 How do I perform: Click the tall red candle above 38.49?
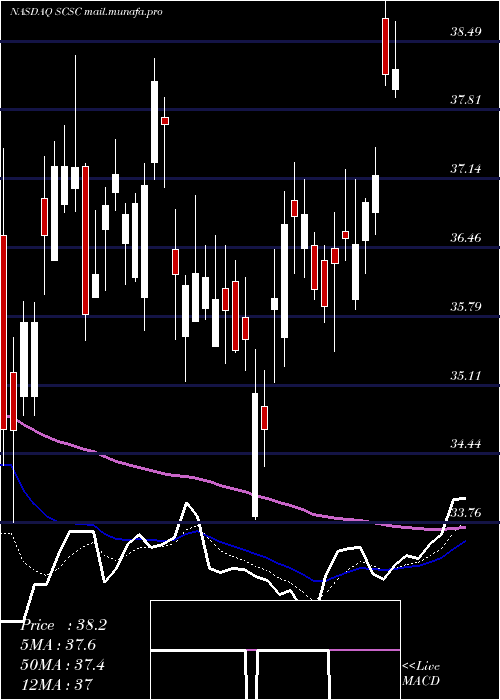coord(385,46)
